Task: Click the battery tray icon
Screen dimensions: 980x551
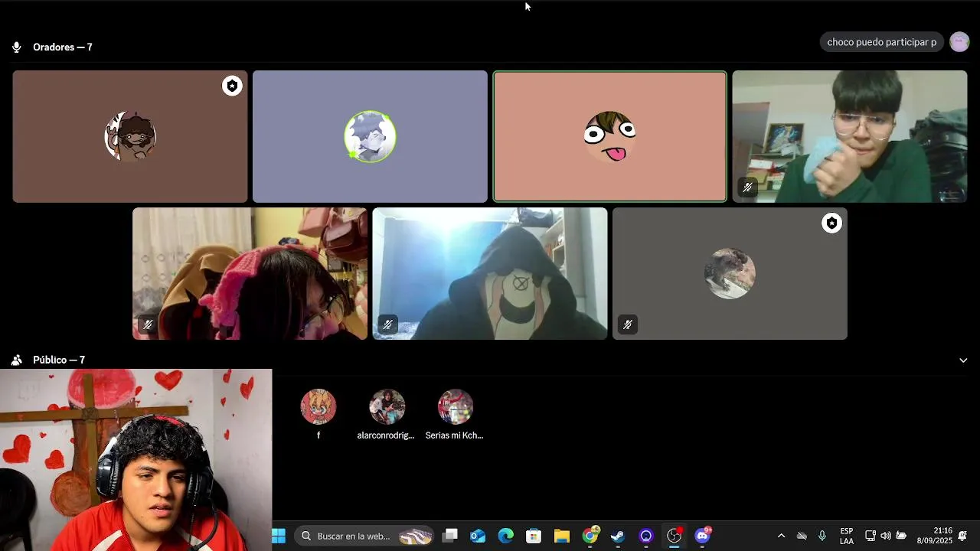Action: point(901,536)
